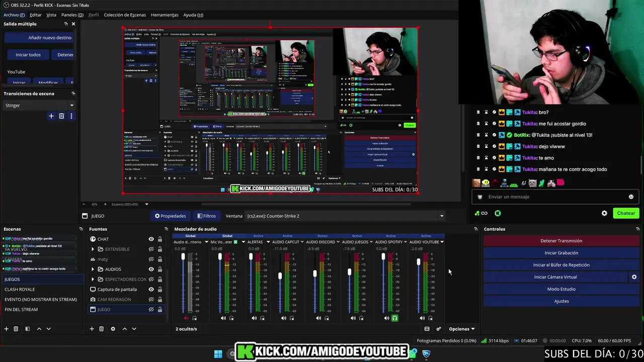
Task: Open the Ayuda menu
Action: pyautogui.click(x=193, y=15)
